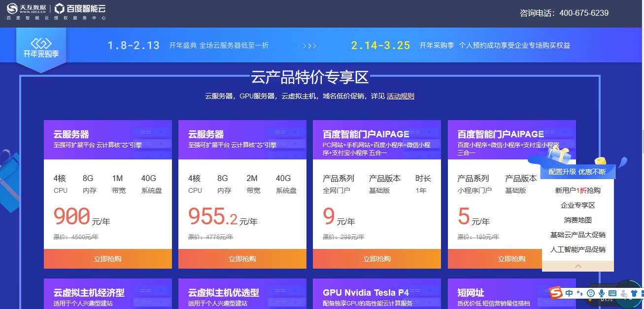Click the 云虚拟主机经济型 card title
The width and height of the screenshot is (644, 309).
point(89,293)
